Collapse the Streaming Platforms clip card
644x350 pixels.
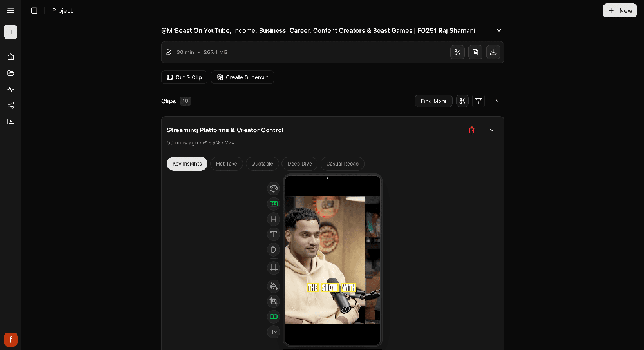coord(490,130)
